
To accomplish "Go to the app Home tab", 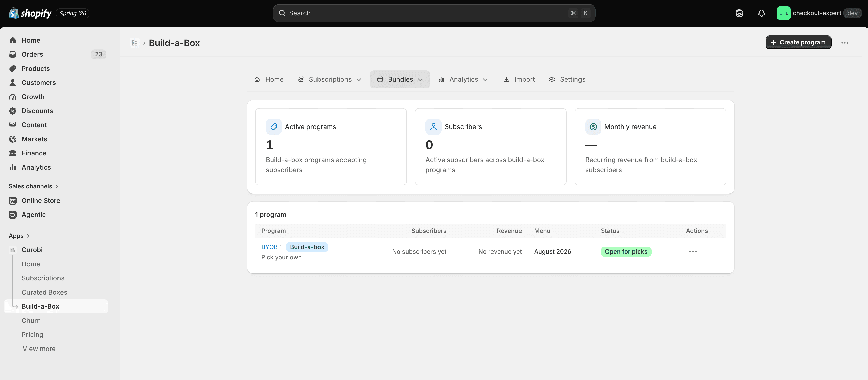I will tap(269, 79).
